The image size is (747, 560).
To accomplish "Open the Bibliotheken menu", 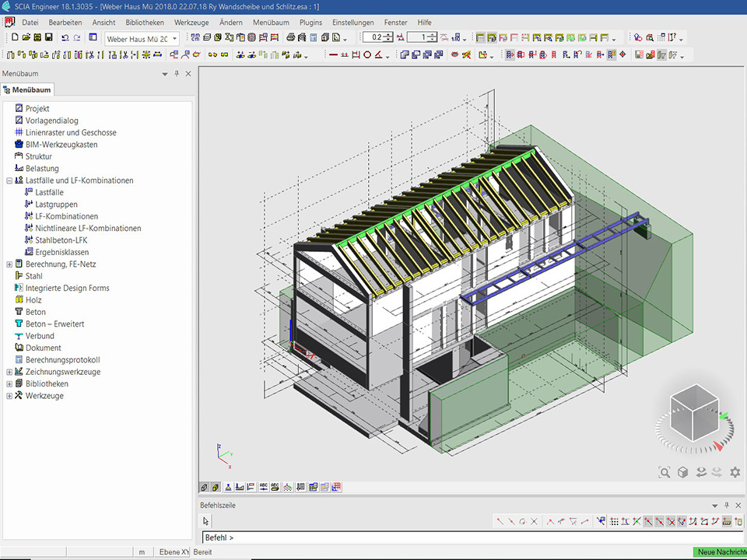I will pos(145,23).
